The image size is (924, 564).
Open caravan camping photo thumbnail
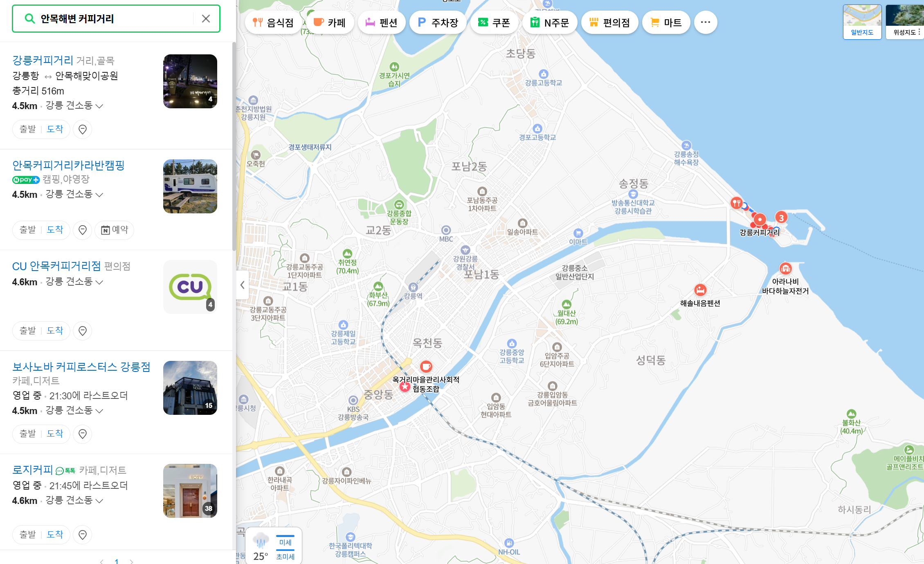click(x=190, y=186)
